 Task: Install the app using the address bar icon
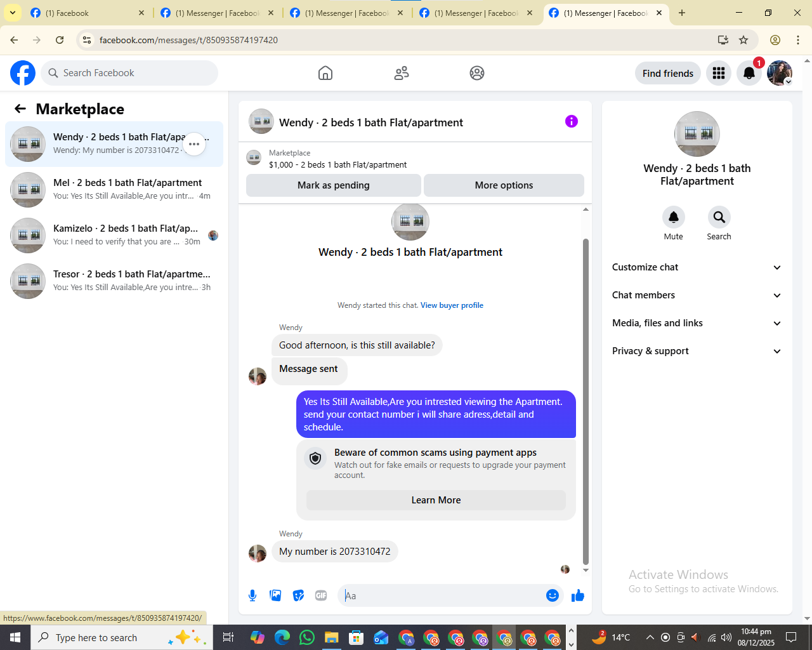click(x=723, y=40)
